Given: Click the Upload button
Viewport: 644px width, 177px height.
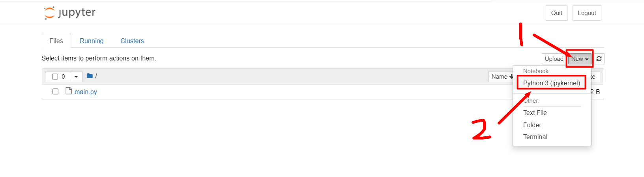Looking at the screenshot, I should (x=554, y=59).
